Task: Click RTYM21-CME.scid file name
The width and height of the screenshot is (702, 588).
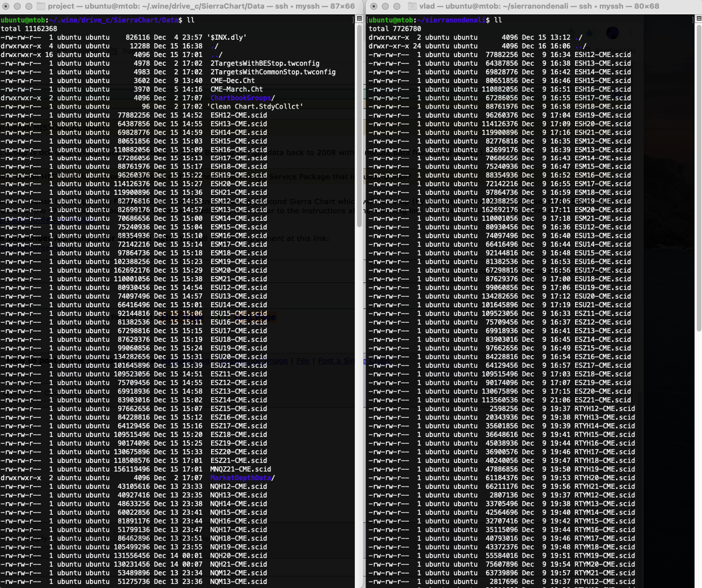Action: [605, 573]
